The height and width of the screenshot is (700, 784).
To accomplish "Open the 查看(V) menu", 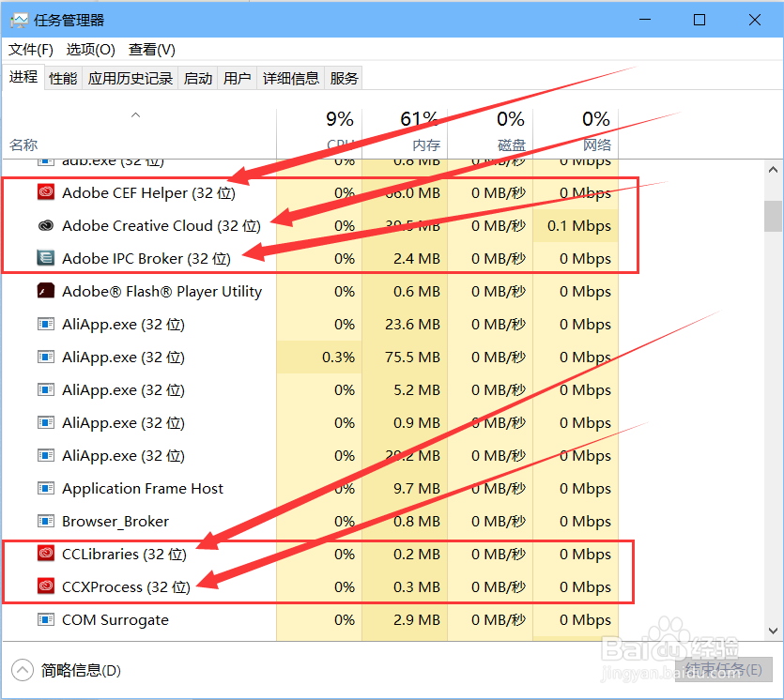I will pos(151,50).
